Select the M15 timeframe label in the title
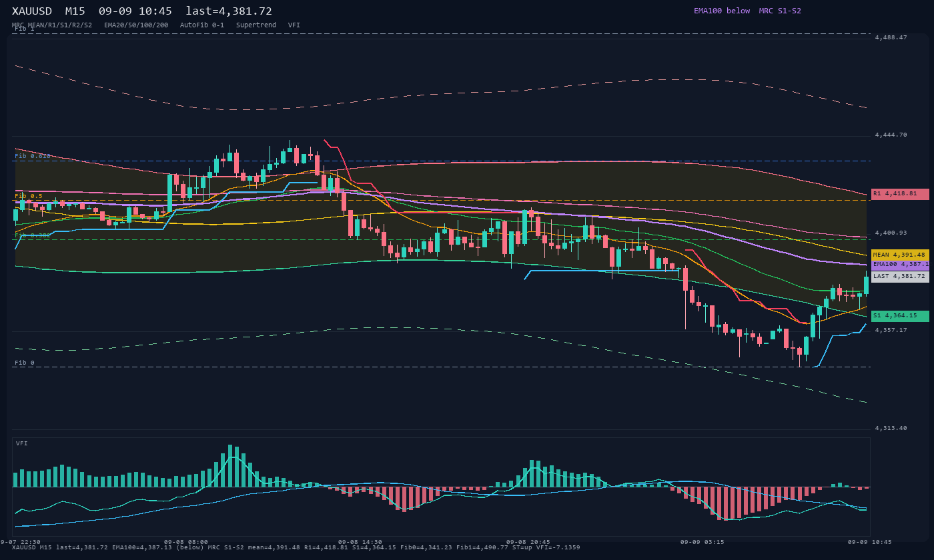 (x=75, y=11)
